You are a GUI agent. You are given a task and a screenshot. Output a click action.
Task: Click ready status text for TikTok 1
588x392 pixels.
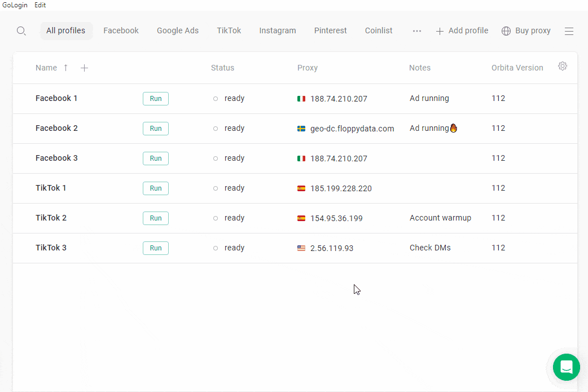[x=234, y=188]
